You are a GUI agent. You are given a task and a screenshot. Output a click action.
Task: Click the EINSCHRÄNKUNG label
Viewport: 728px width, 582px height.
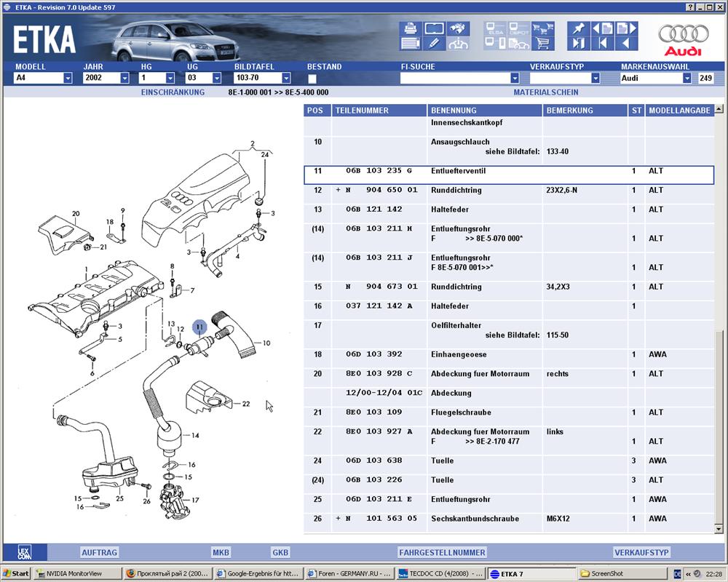tap(173, 92)
